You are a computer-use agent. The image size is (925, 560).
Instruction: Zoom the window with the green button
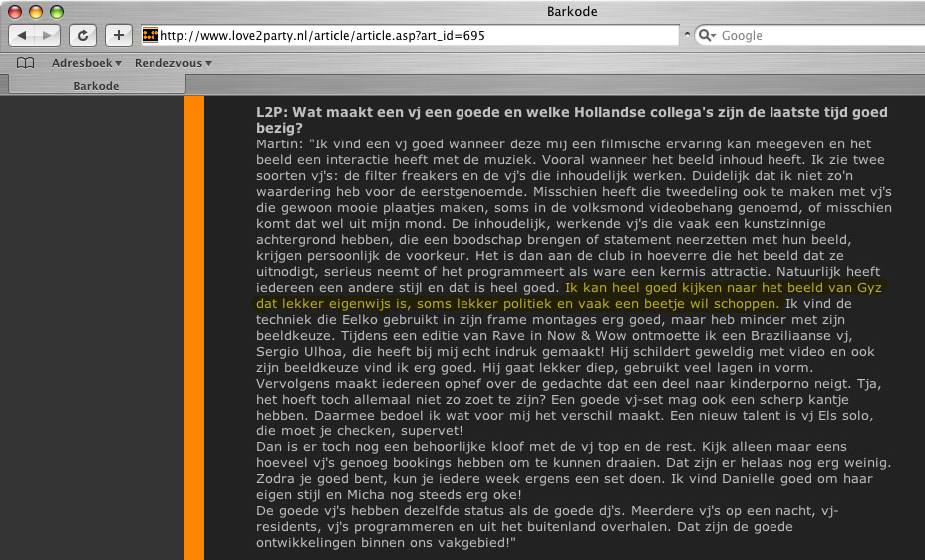tap(56, 12)
